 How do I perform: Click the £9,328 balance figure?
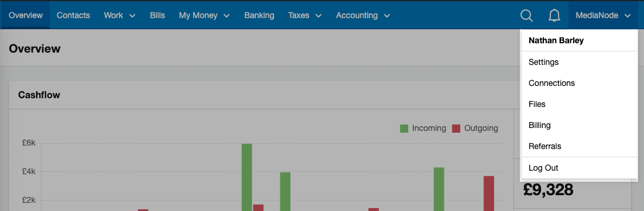click(548, 190)
